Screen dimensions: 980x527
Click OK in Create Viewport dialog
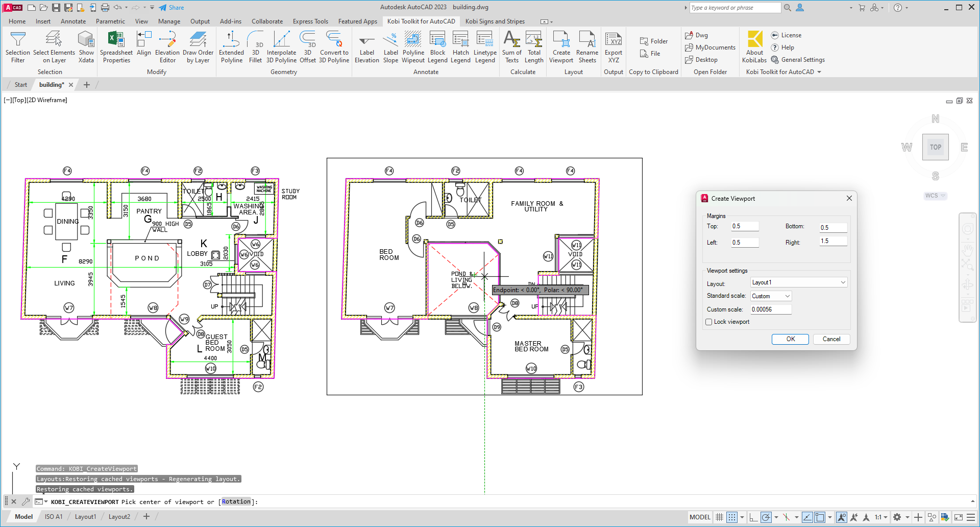pyautogui.click(x=790, y=339)
